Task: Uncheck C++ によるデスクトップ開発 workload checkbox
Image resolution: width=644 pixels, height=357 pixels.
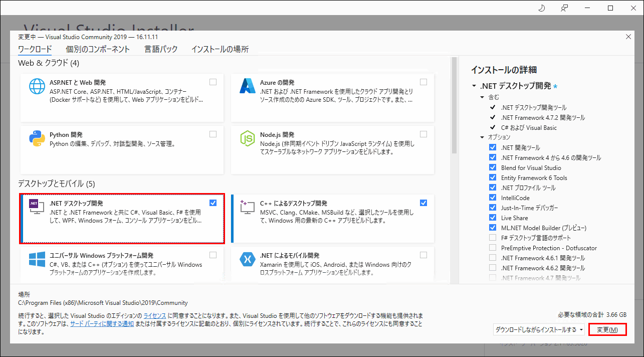Action: point(423,203)
